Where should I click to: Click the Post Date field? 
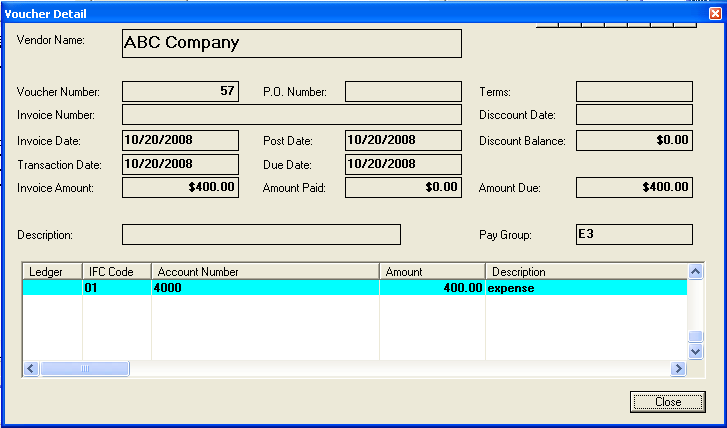pyautogui.click(x=403, y=140)
